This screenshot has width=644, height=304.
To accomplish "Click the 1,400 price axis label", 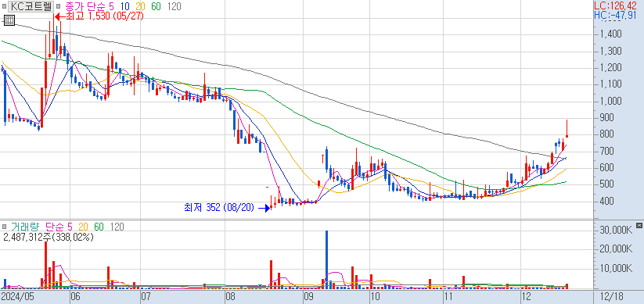I will coord(610,34).
